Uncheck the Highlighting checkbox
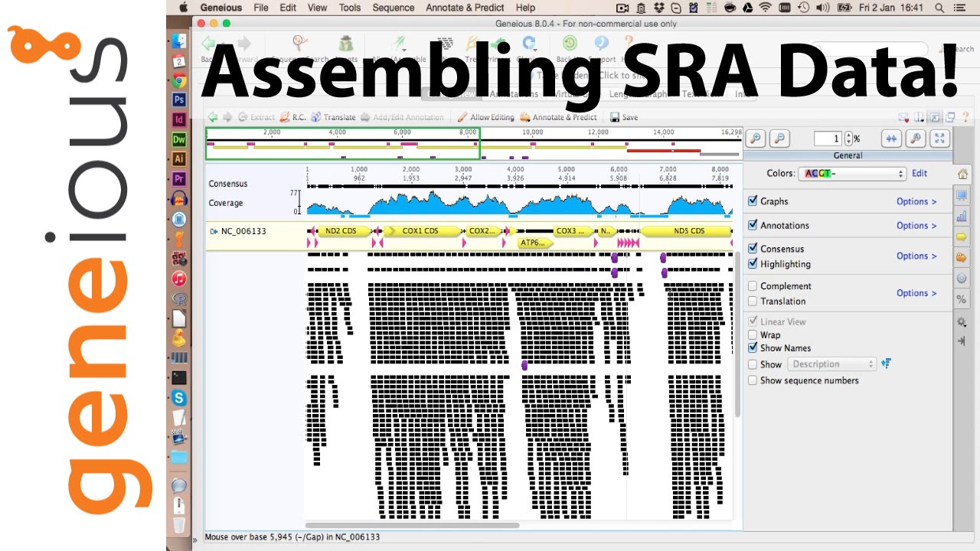This screenshot has height=551, width=980. (753, 263)
